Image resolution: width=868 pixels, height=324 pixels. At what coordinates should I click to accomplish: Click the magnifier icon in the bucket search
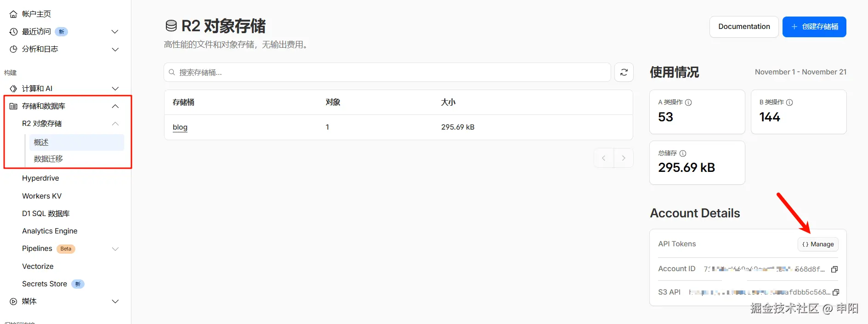click(172, 72)
